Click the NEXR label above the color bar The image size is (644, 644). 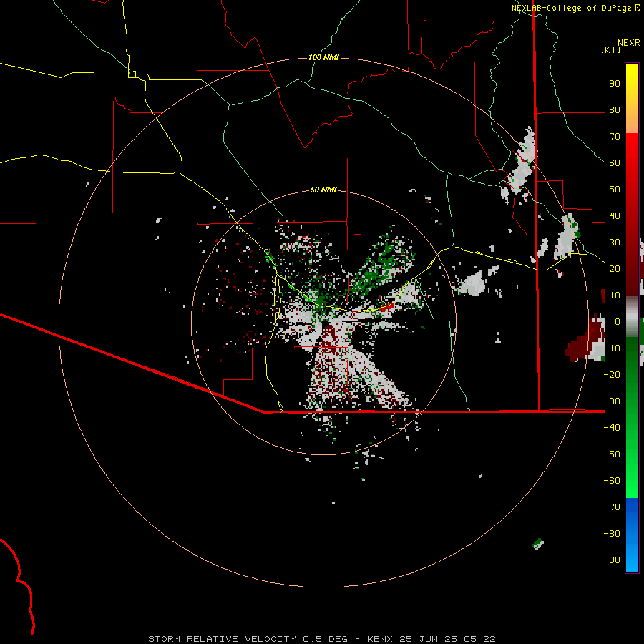629,43
